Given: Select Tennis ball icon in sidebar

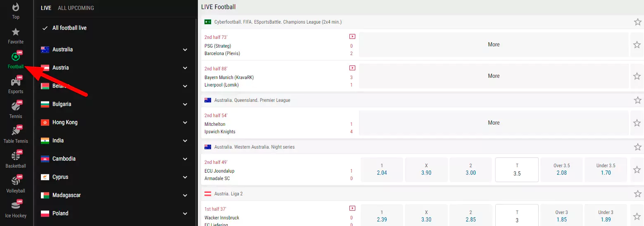Looking at the screenshot, I should [x=16, y=106].
